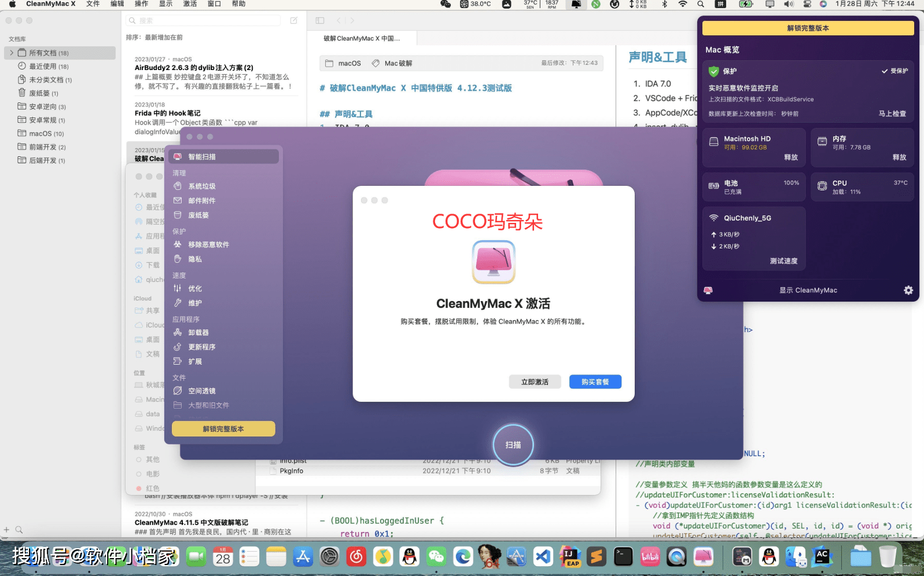
Task: Click CleanMyMac monitor icon in menu bar
Action: (x=576, y=4)
